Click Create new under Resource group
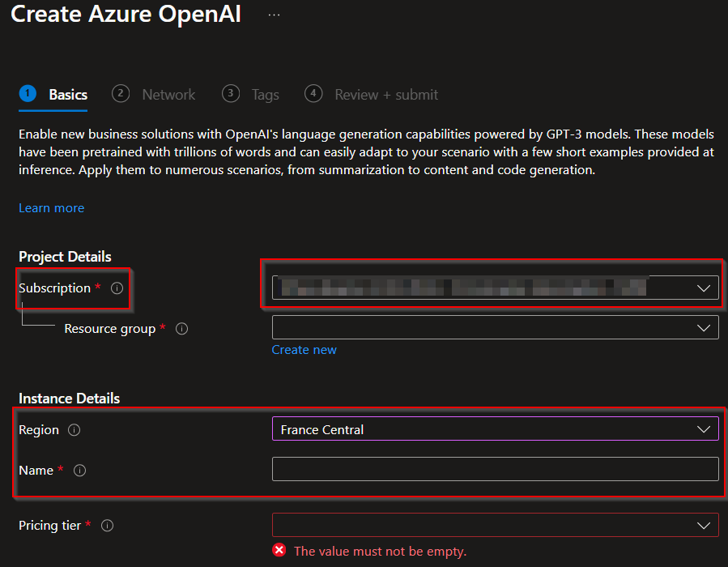The width and height of the screenshot is (728, 567). pyautogui.click(x=304, y=350)
